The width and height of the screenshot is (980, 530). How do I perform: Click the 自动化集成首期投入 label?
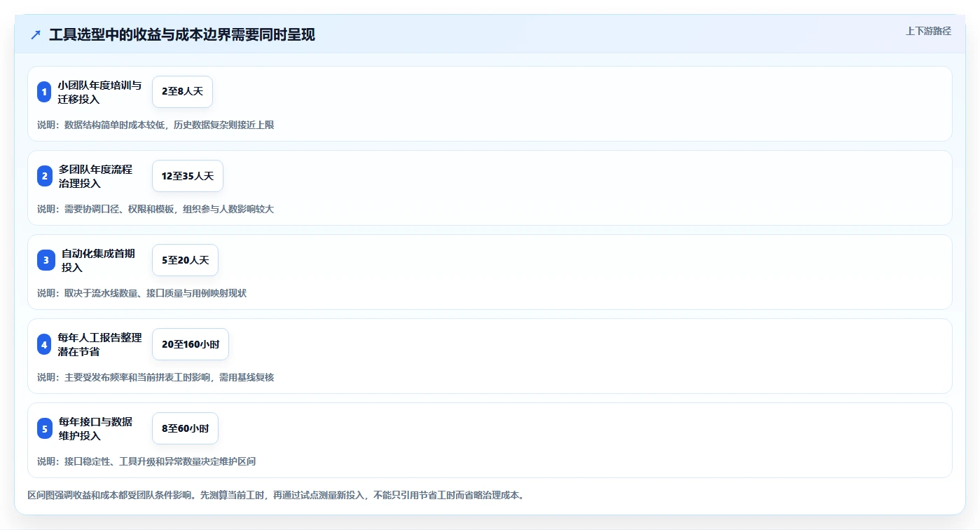click(99, 260)
